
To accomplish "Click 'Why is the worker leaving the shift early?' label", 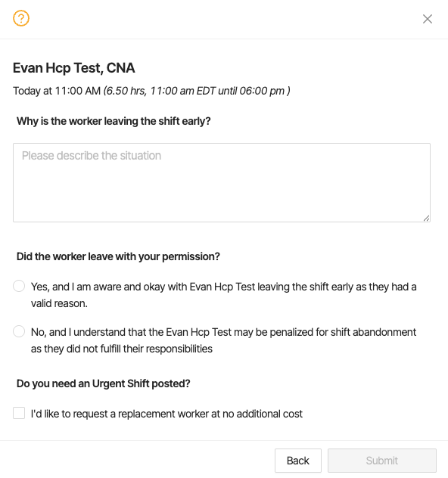I will (x=114, y=121).
